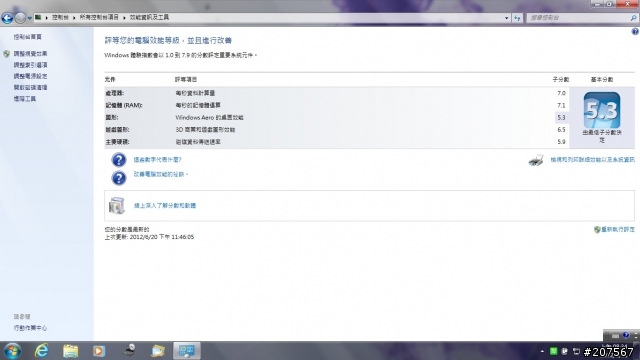Show hidden tray icons with the up arrow

(542, 351)
